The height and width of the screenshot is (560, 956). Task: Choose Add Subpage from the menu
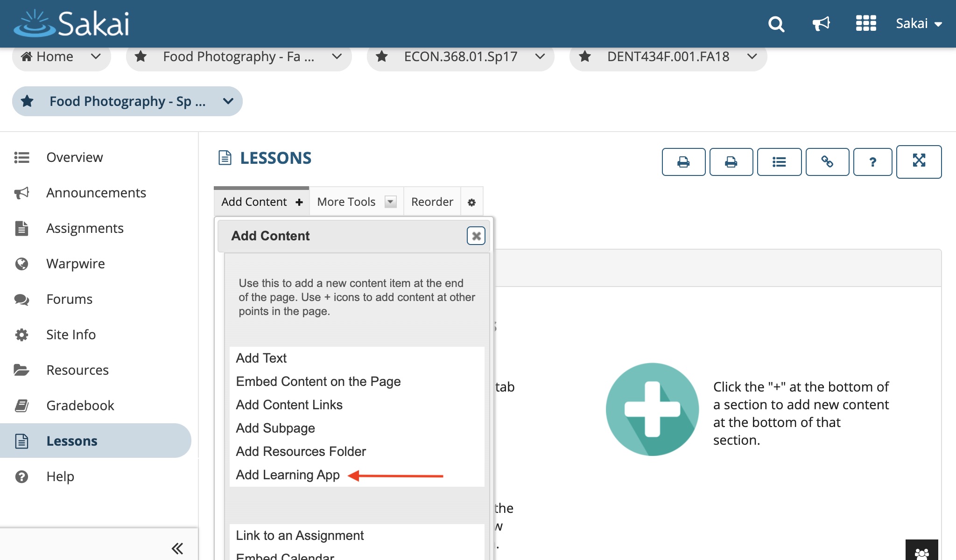[275, 428]
